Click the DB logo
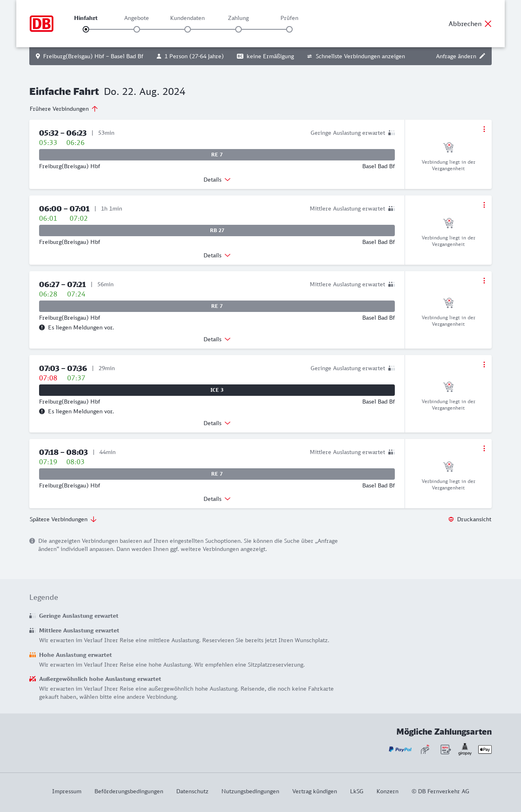 42,24
